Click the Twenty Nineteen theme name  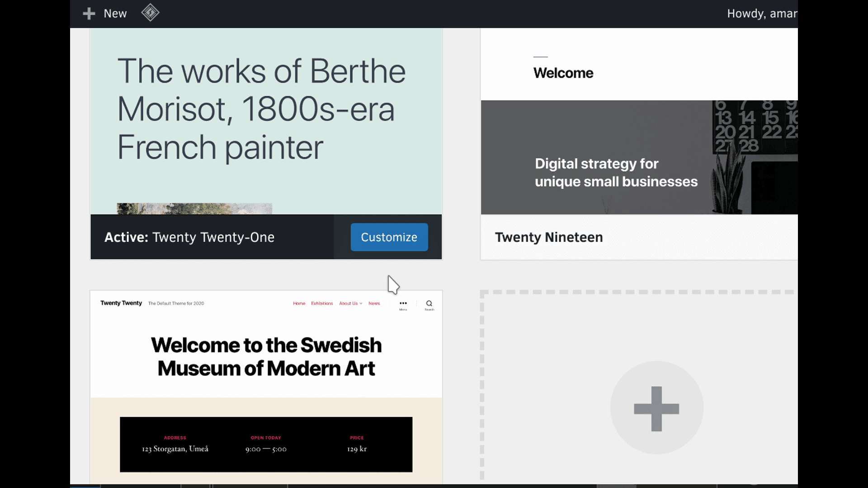click(x=549, y=237)
